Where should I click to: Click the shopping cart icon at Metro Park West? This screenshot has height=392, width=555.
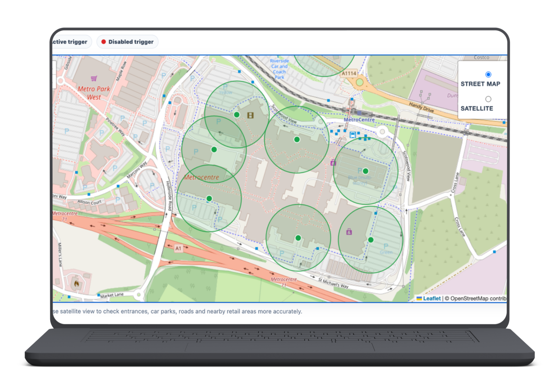click(x=94, y=78)
